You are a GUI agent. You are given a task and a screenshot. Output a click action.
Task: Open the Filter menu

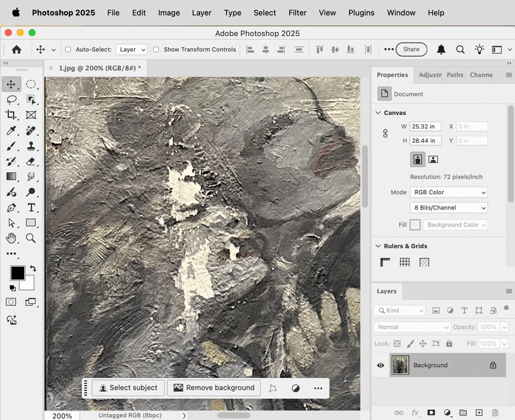click(297, 13)
